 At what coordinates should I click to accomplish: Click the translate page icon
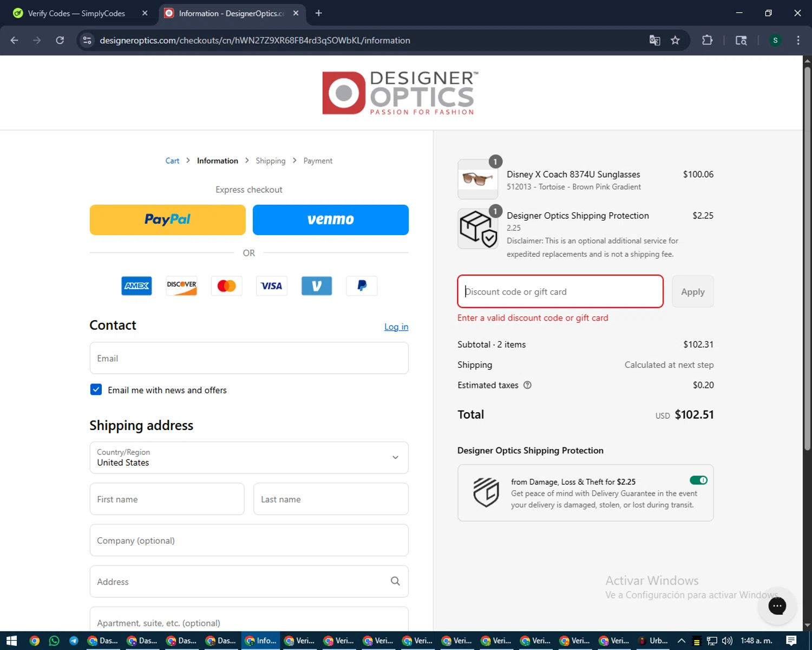(x=654, y=40)
